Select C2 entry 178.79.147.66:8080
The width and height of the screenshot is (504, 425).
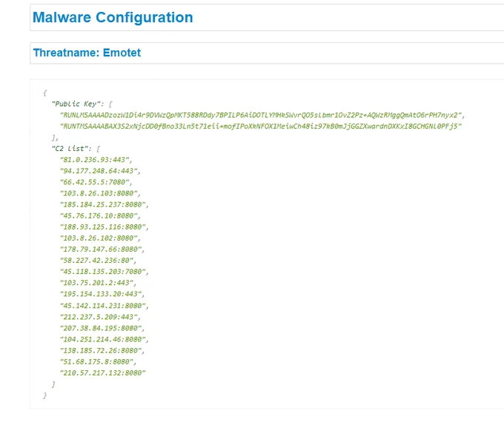coord(101,250)
